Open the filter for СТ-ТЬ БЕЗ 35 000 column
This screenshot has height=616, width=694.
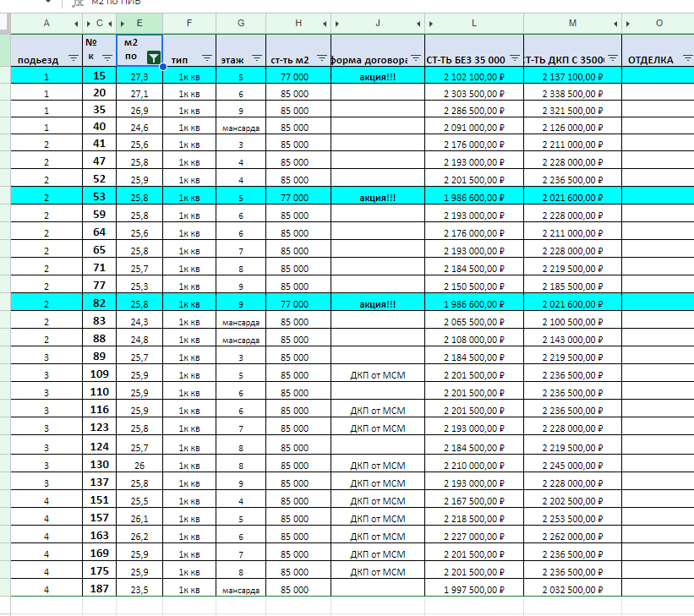coord(514,58)
